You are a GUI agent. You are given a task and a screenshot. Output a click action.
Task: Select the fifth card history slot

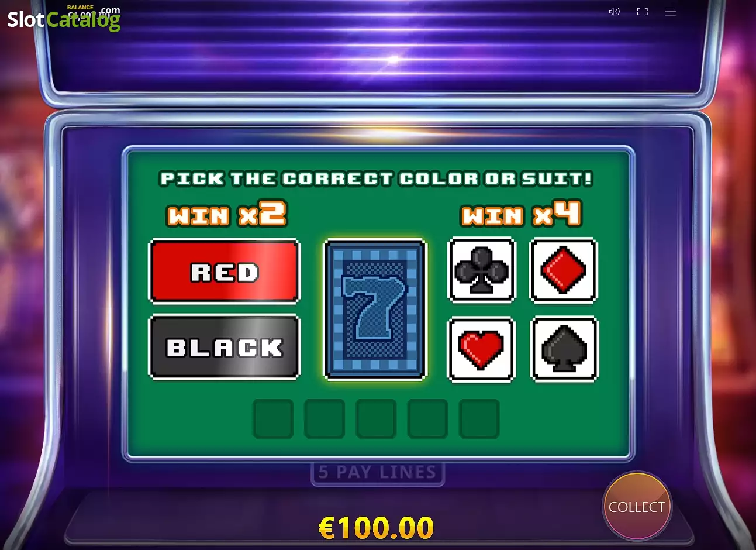[479, 419]
